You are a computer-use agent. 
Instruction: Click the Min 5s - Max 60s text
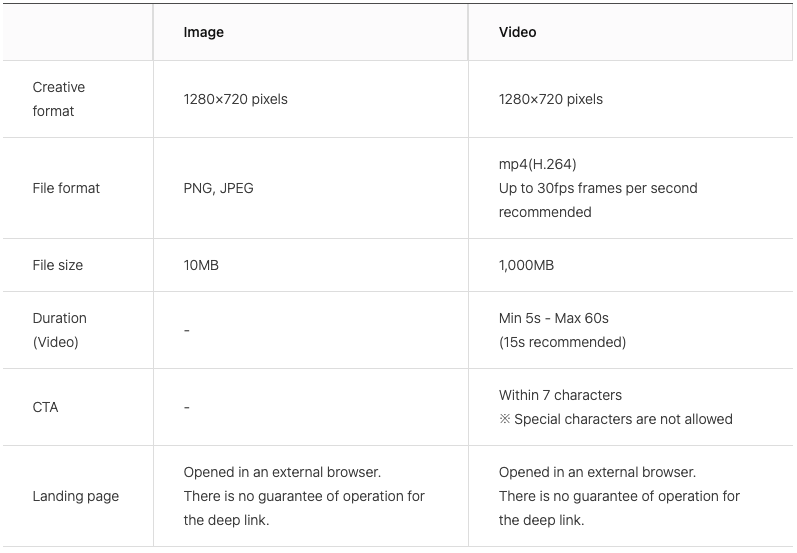[553, 318]
